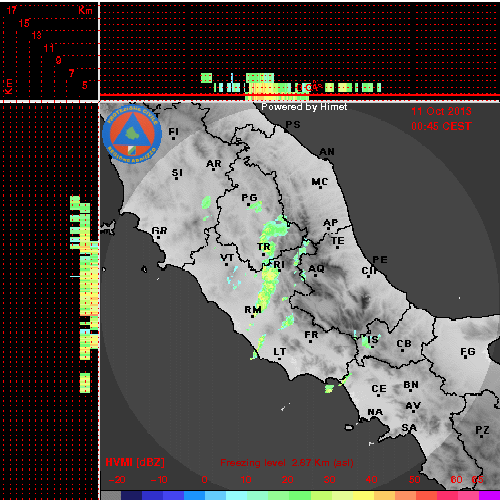Click the AQ city marker
The height and width of the screenshot is (500, 500).
point(316,275)
